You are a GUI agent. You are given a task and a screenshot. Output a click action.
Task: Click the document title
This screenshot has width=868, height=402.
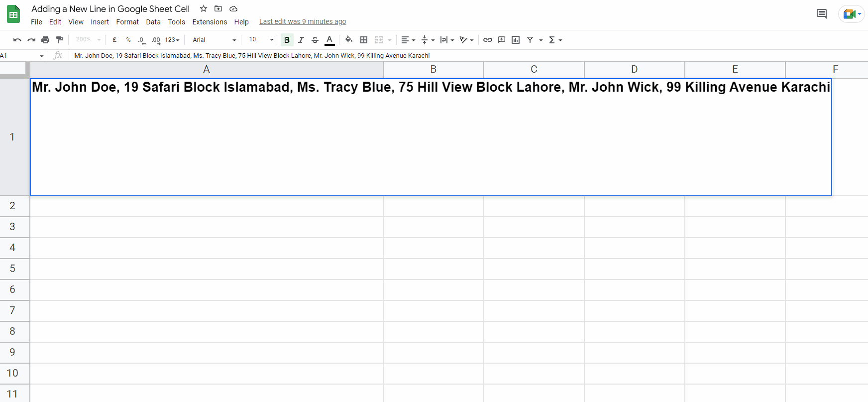pyautogui.click(x=110, y=9)
